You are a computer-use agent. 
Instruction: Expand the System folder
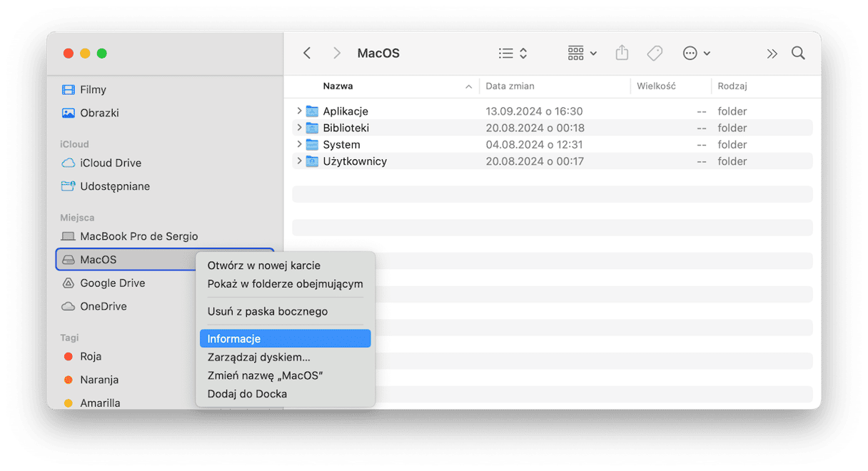click(299, 145)
